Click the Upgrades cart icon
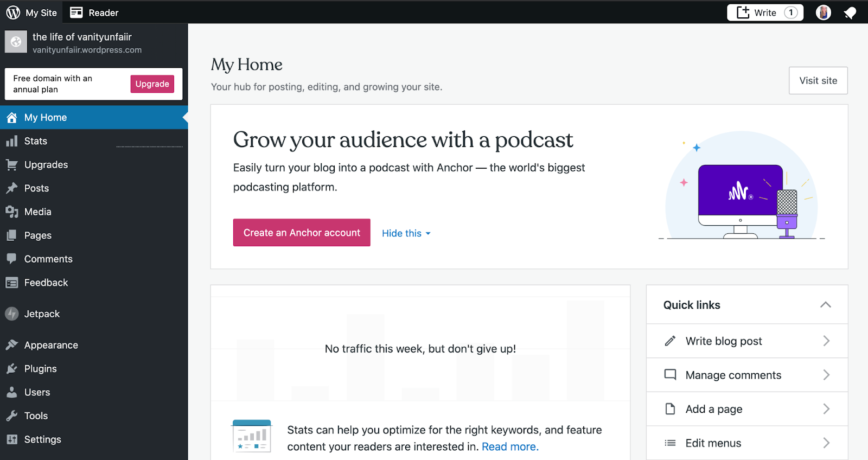The image size is (868, 460). coord(12,165)
